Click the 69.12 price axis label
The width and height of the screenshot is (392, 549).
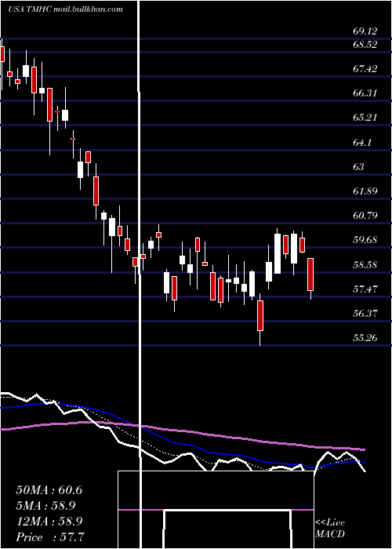tap(365, 31)
